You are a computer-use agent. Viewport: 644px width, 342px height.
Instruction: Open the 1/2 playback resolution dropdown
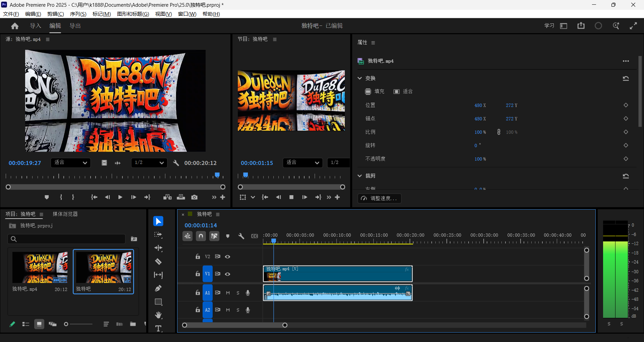tap(149, 163)
